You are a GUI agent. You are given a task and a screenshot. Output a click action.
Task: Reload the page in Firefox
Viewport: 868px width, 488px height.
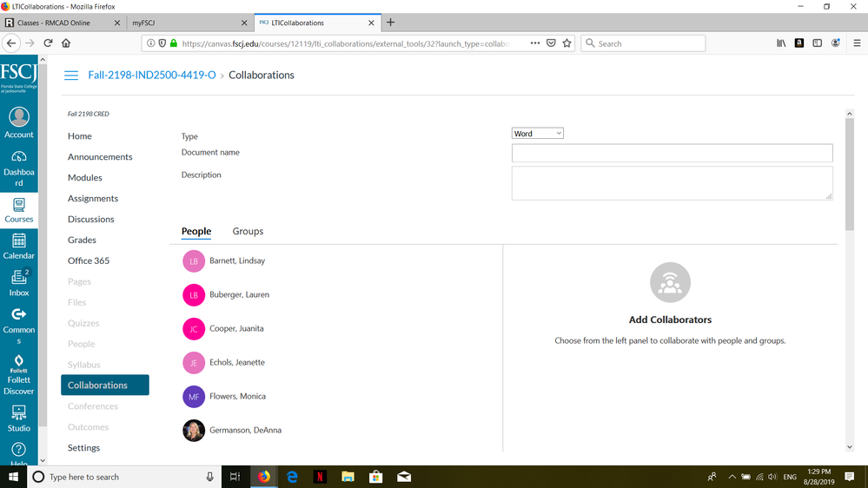click(x=48, y=43)
